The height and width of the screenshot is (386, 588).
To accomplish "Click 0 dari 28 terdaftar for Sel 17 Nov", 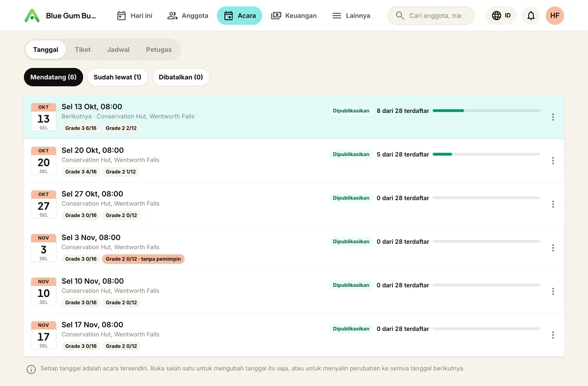I will pos(403,329).
